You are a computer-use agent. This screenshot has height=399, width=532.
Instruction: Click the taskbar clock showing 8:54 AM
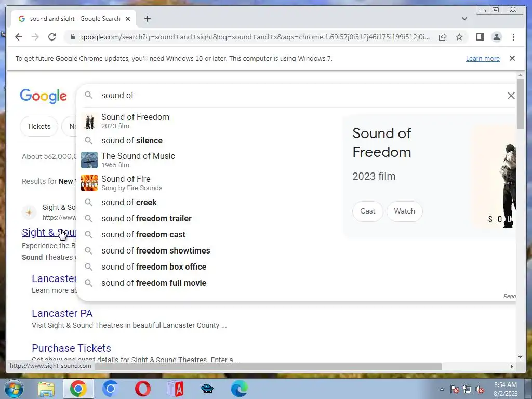point(505,389)
